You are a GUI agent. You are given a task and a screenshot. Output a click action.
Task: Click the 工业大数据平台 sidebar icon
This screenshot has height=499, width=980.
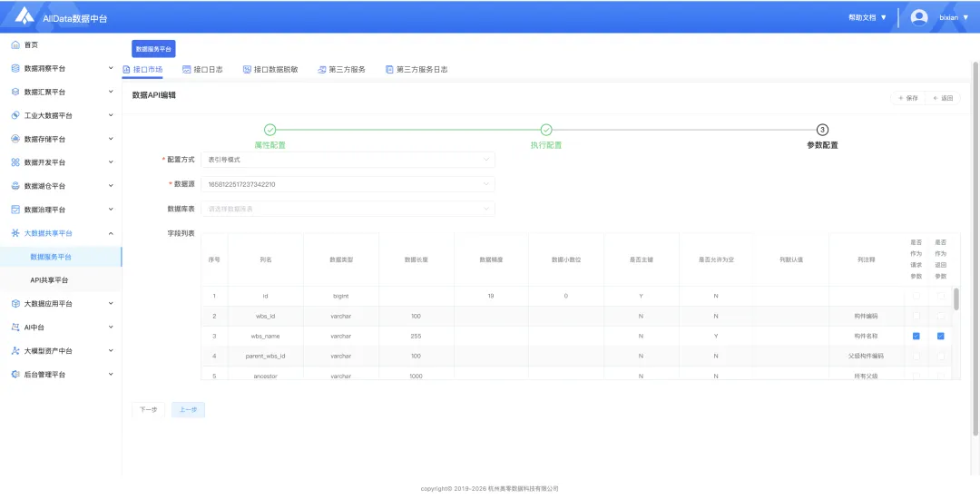point(15,115)
